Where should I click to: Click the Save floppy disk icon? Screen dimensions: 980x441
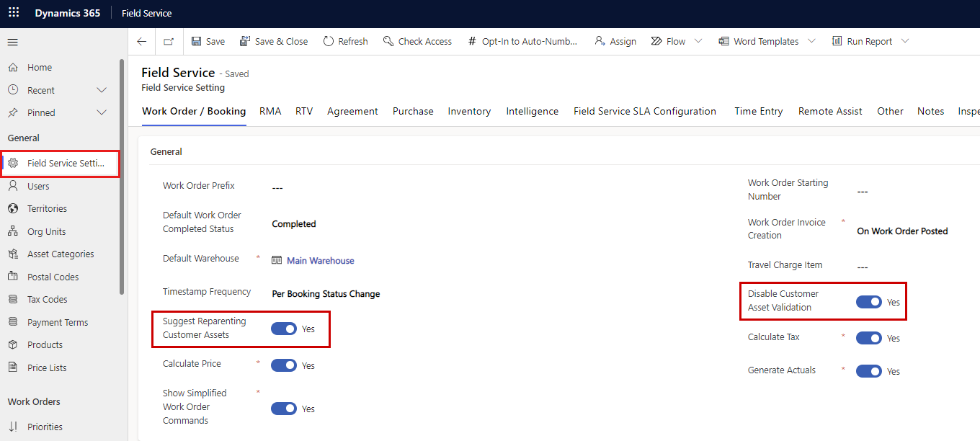pyautogui.click(x=196, y=41)
